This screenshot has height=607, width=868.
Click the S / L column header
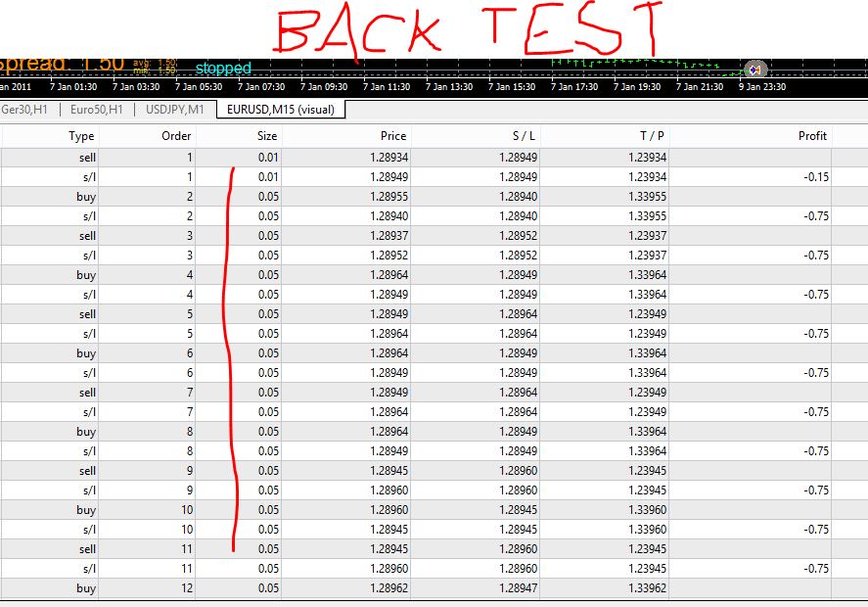524,136
